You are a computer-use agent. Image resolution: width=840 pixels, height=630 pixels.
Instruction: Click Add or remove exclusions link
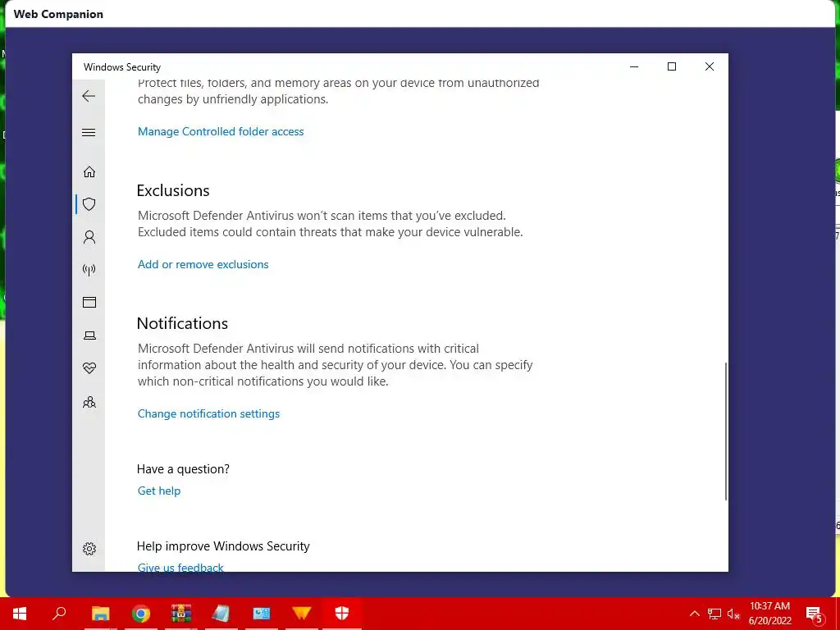203,264
